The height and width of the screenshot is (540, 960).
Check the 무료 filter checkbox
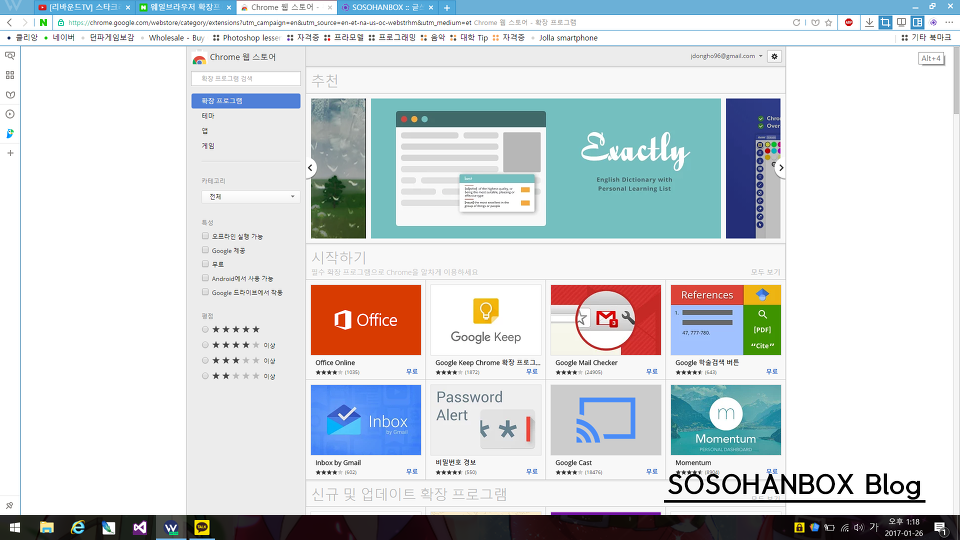(206, 264)
